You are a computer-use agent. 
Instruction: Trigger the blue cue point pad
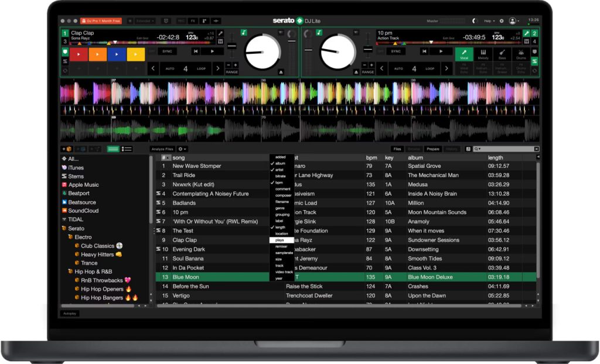[117, 54]
